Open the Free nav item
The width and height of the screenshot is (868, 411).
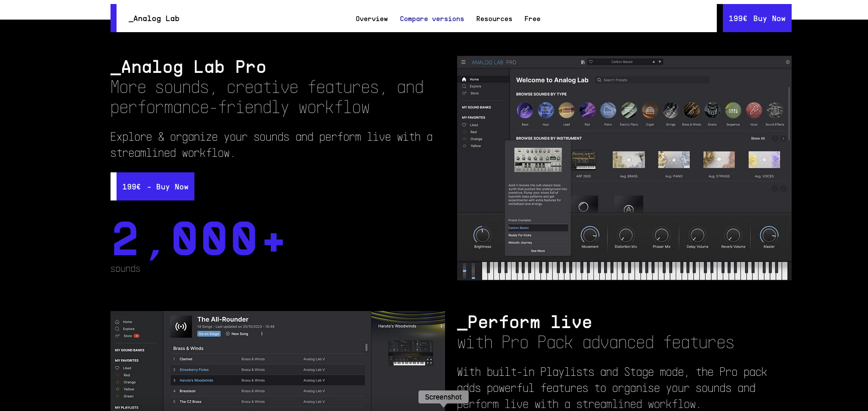[x=532, y=19]
